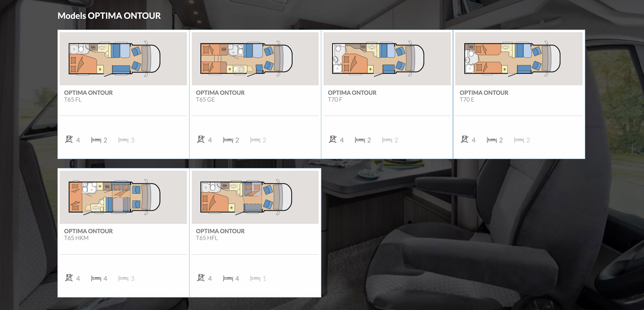Click the light optional-bed icon on T65 FL

(x=123, y=140)
